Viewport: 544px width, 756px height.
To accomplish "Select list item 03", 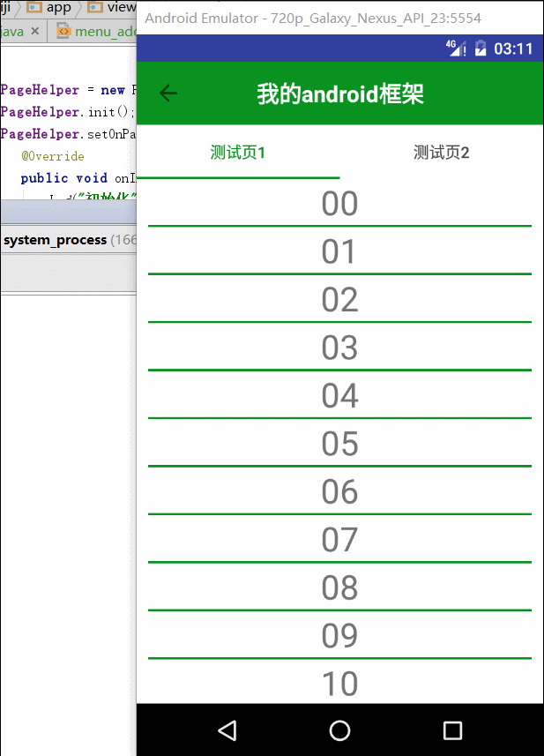I will (339, 348).
